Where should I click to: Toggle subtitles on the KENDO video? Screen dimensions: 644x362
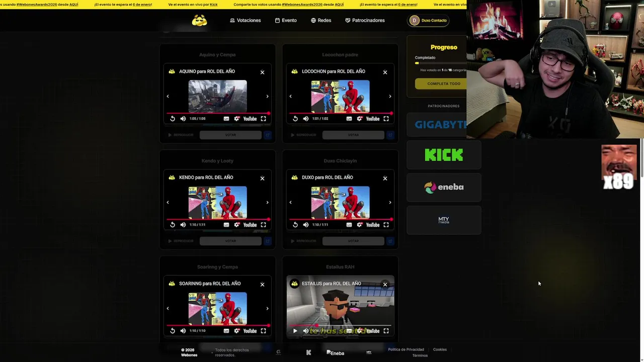point(226,225)
